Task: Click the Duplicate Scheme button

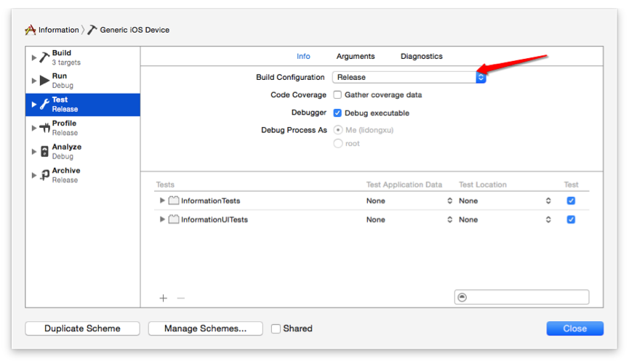Action: click(82, 328)
